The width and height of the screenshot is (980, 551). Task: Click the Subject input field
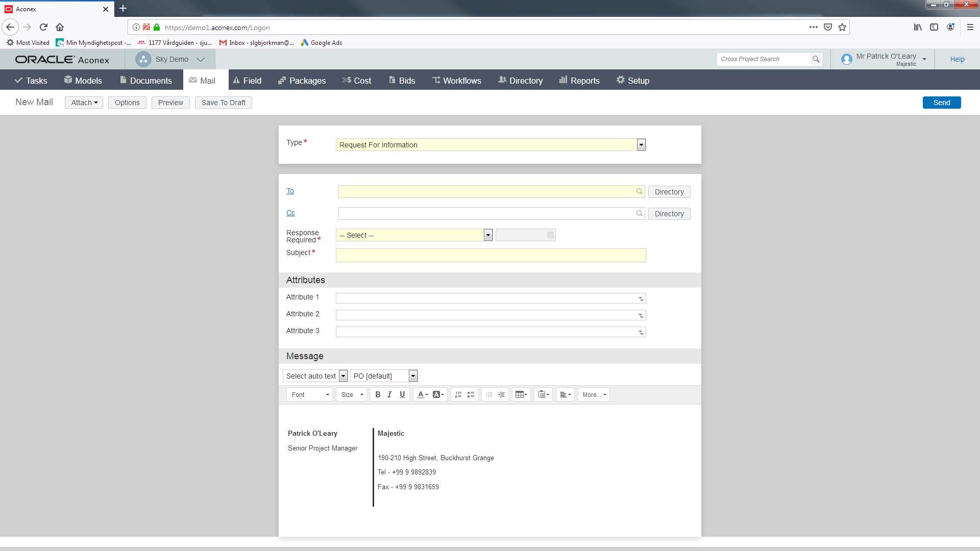coord(491,254)
